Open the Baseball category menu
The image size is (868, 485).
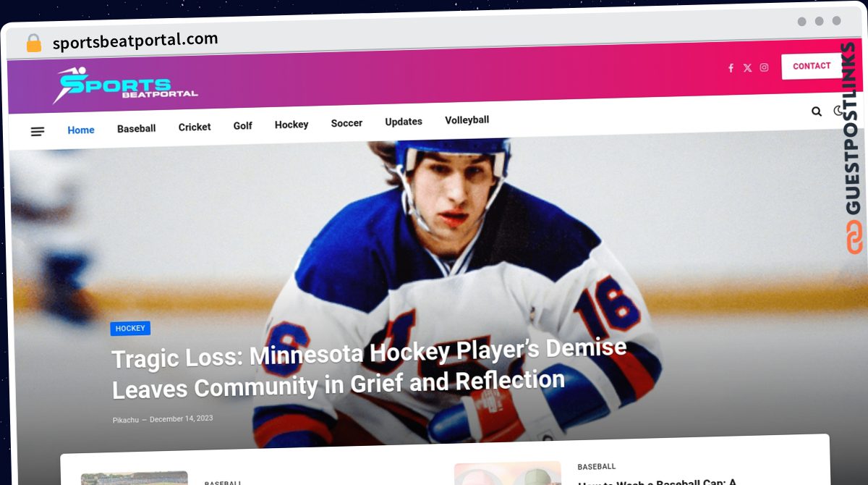137,128
